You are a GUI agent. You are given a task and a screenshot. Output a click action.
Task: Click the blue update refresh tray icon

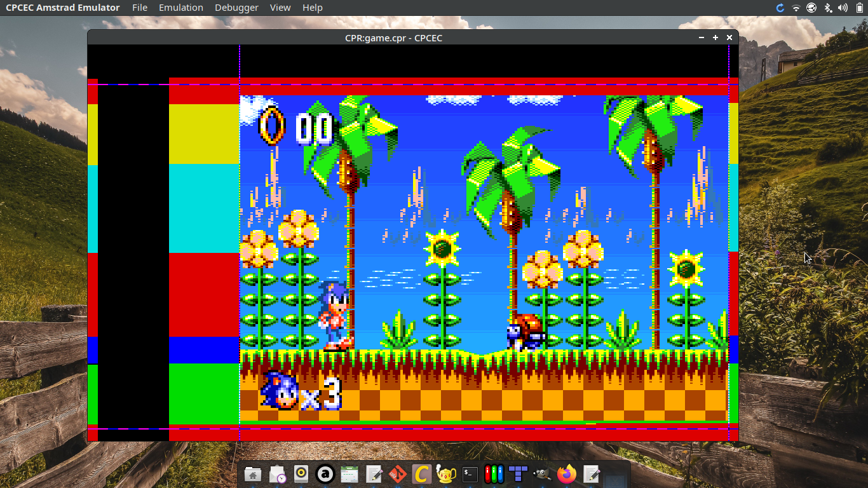tap(780, 8)
